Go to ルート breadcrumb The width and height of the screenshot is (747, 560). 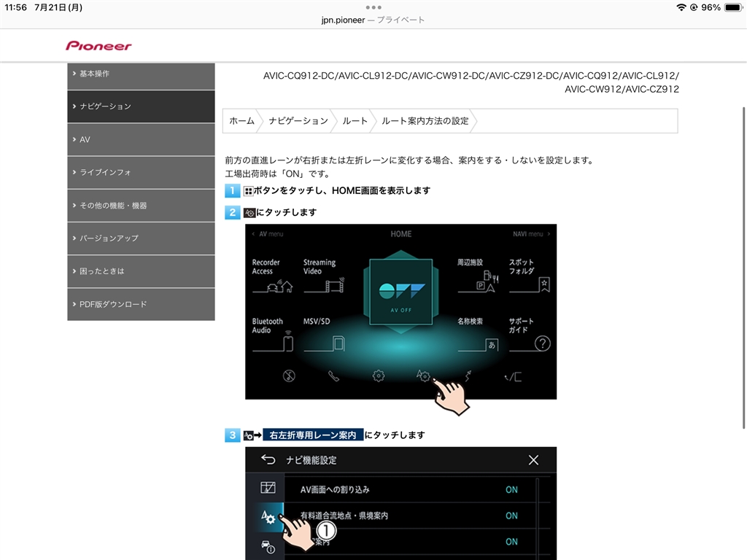[355, 121]
